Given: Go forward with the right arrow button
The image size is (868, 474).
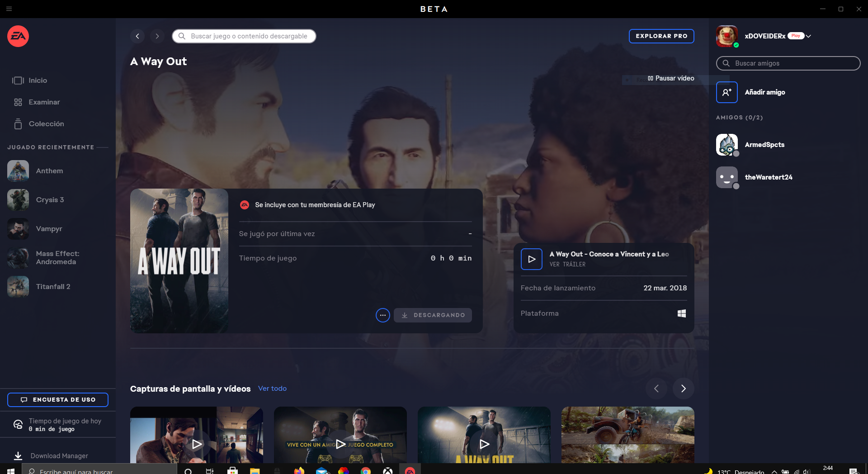Looking at the screenshot, I should [x=157, y=36].
